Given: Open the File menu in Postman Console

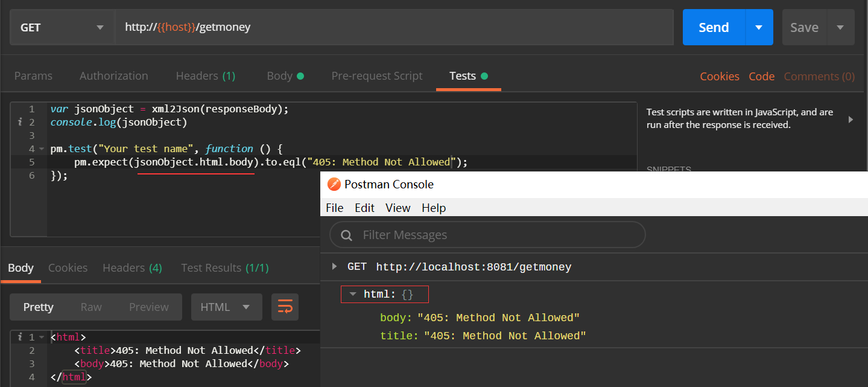Looking at the screenshot, I should tap(335, 207).
